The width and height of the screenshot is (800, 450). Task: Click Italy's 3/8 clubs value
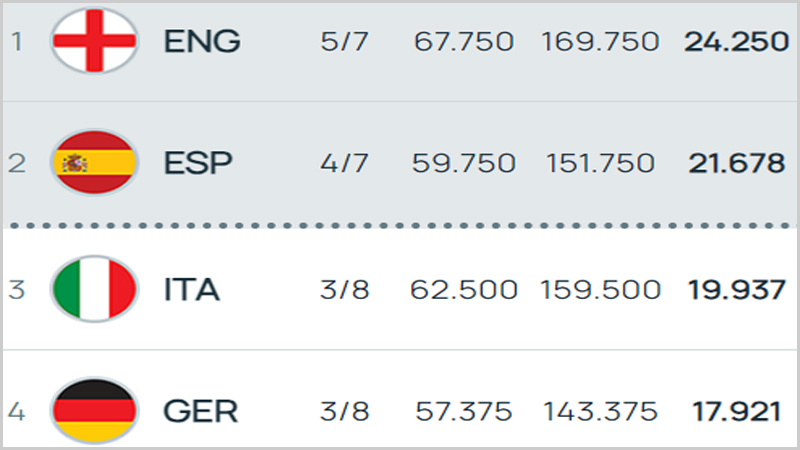[344, 290]
